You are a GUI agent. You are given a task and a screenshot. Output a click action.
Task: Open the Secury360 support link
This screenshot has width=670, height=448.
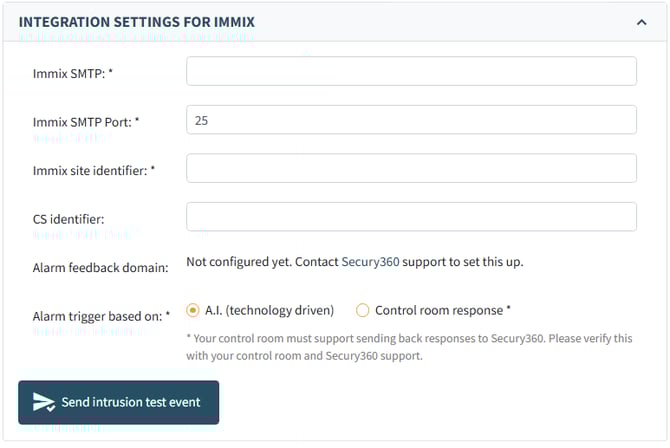coord(370,262)
